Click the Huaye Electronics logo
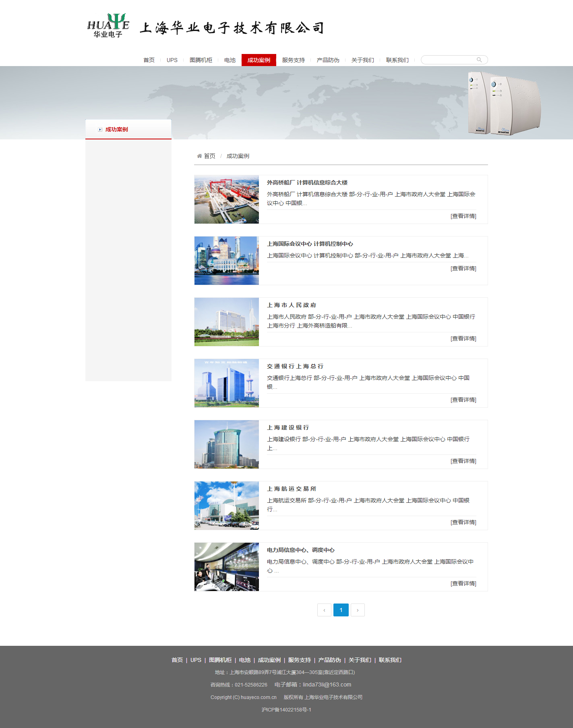The height and width of the screenshot is (728, 573). tap(108, 26)
